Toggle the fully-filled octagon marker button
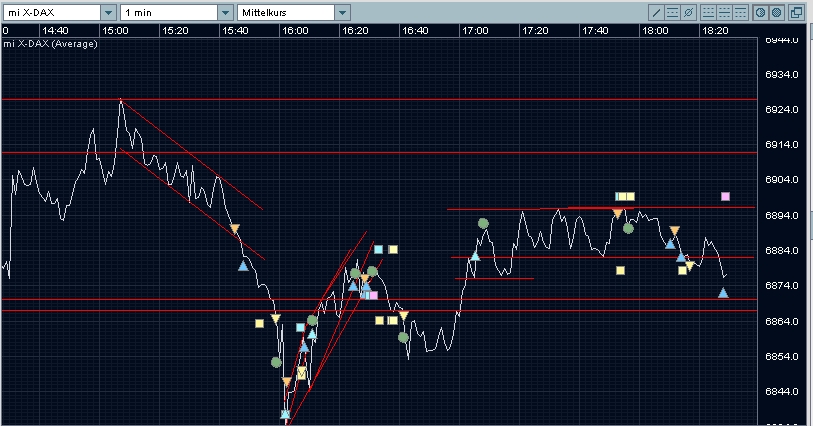 pos(776,12)
